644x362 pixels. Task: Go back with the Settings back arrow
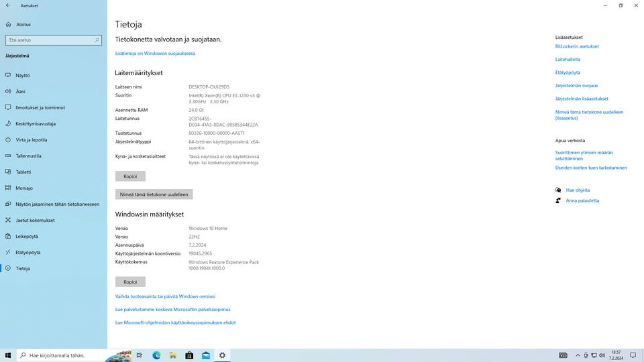click(x=8, y=5)
